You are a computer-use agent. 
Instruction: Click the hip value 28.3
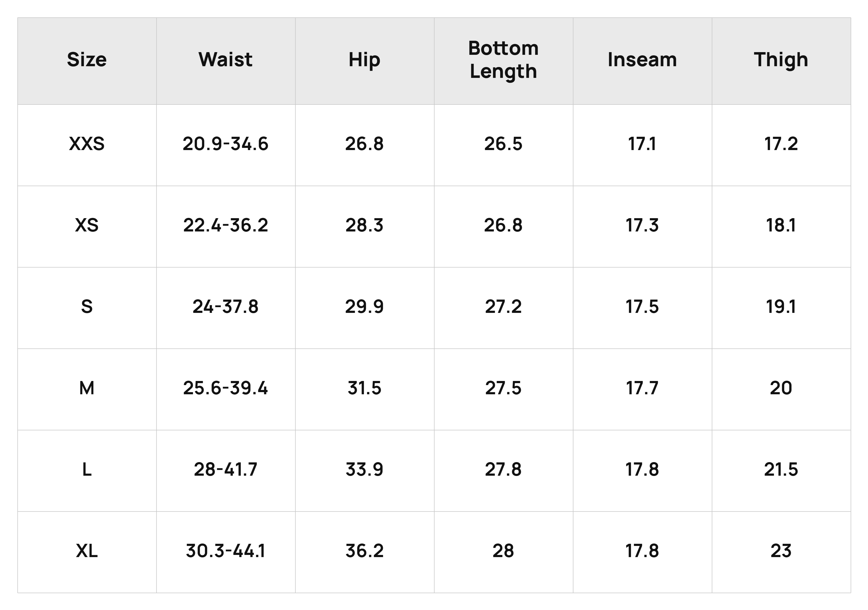click(364, 225)
